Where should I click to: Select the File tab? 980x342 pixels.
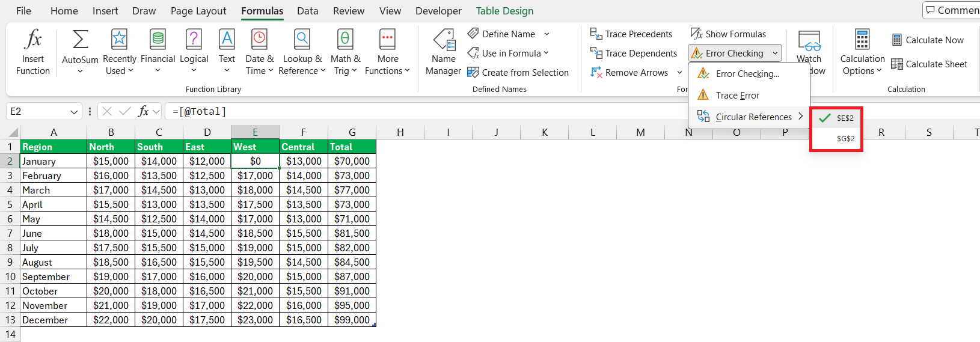click(x=23, y=11)
